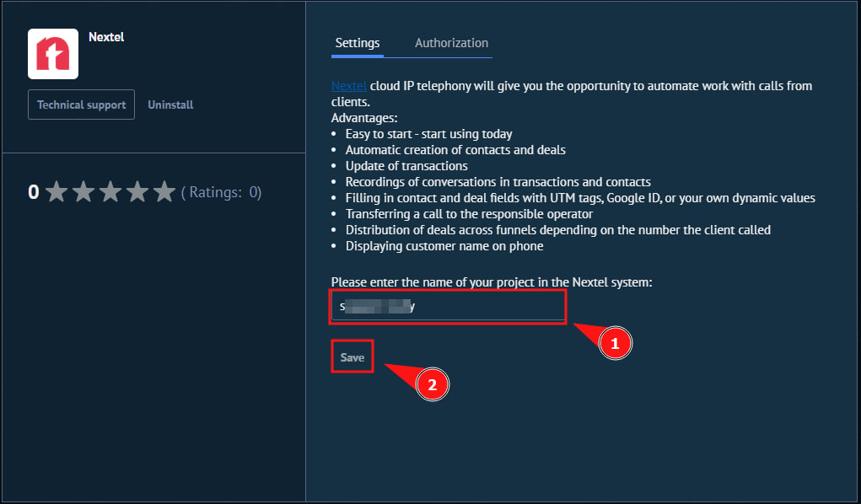This screenshot has width=861, height=504.
Task: Focus the Nextel project name input field
Action: coord(448,307)
